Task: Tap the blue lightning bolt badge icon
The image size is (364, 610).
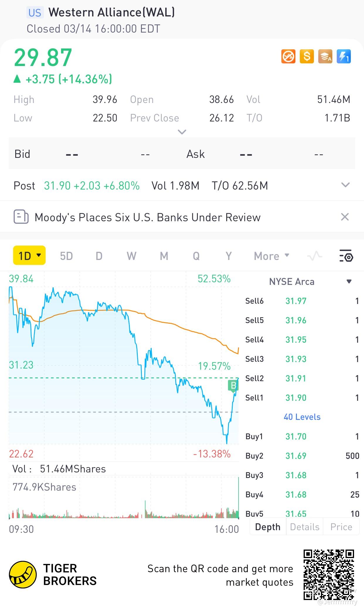Action: (x=343, y=56)
